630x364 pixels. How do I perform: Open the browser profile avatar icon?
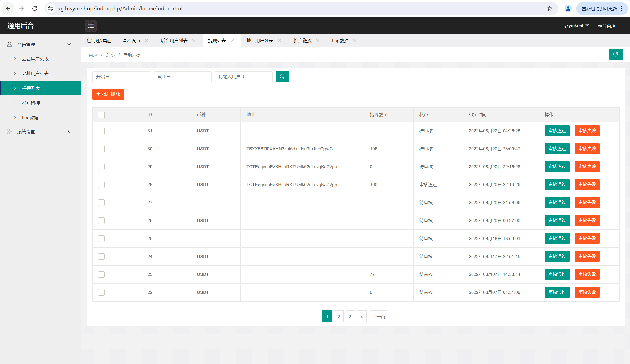568,9
